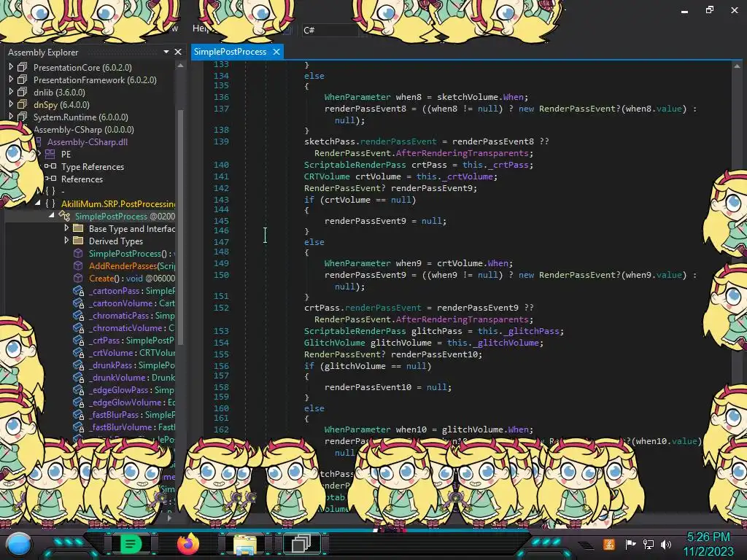This screenshot has height=560, width=747.
Task: Expand Base Type and Interfaces folder
Action: tap(66, 228)
